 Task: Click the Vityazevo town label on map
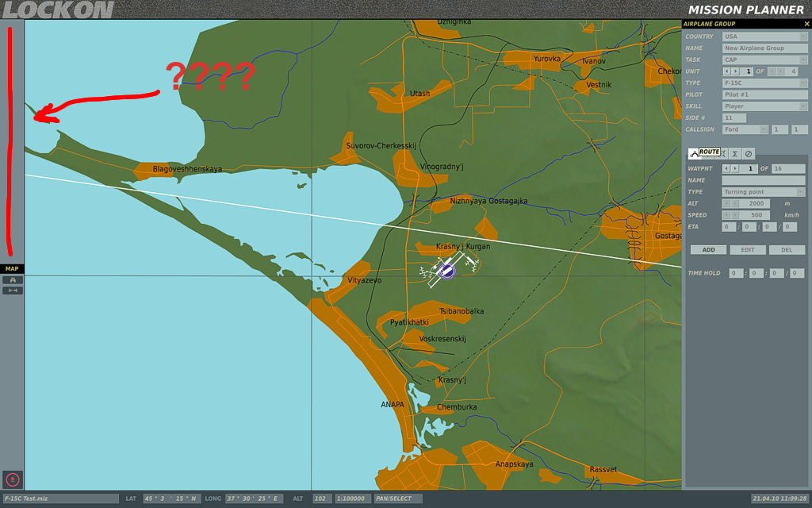coord(365,280)
